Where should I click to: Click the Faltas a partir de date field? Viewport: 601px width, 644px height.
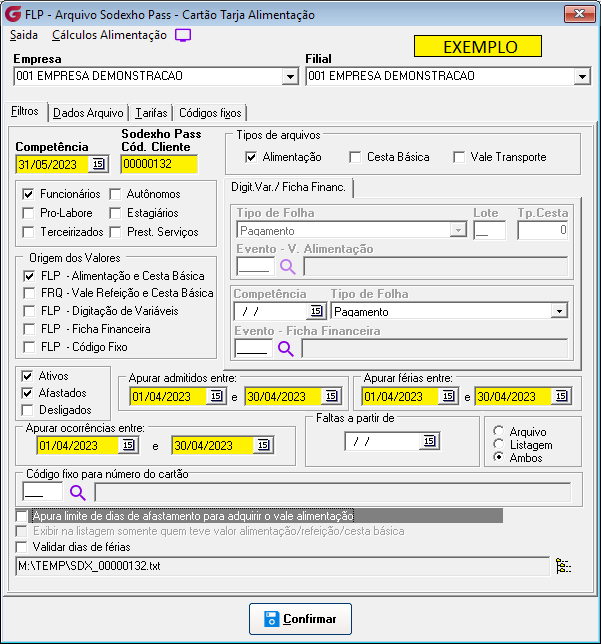coord(383,442)
